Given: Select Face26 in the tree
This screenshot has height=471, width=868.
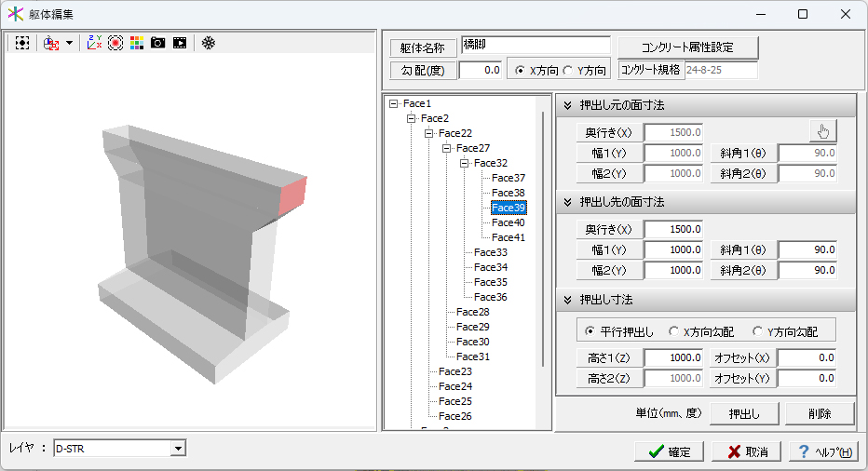Looking at the screenshot, I should point(455,416).
